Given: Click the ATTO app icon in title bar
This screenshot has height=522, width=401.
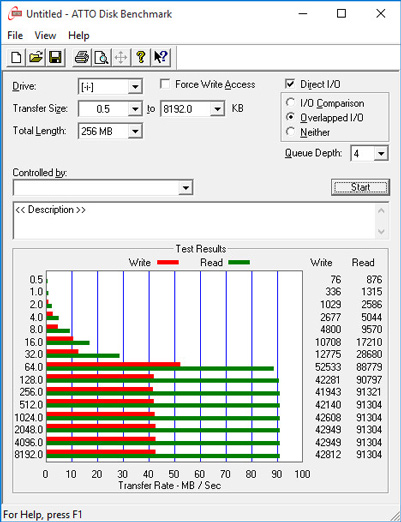Looking at the screenshot, I should 15,14.
